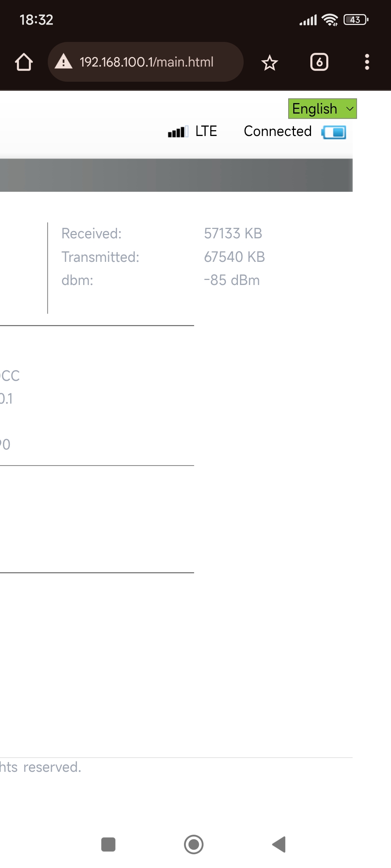Select the Received data value 57133 KB
391x868 pixels.
tap(233, 234)
